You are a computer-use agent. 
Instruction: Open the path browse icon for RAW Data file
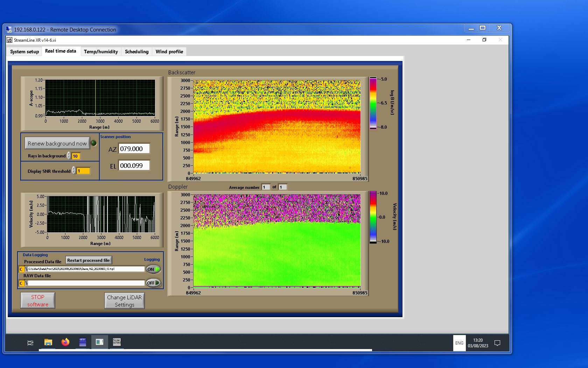[26, 283]
